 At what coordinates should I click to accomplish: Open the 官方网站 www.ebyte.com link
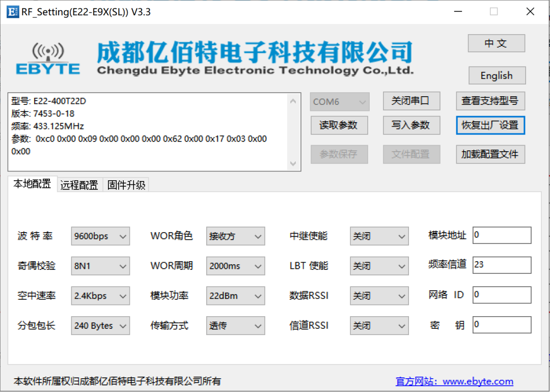454,381
